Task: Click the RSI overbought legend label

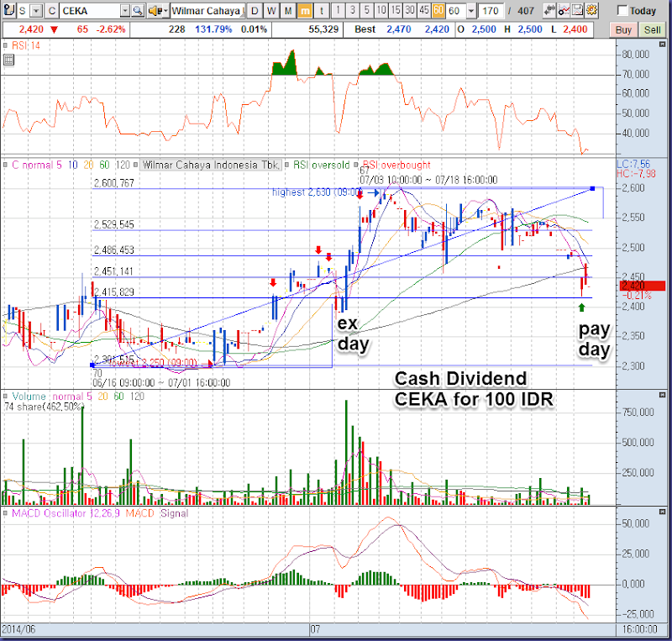Action: point(396,165)
